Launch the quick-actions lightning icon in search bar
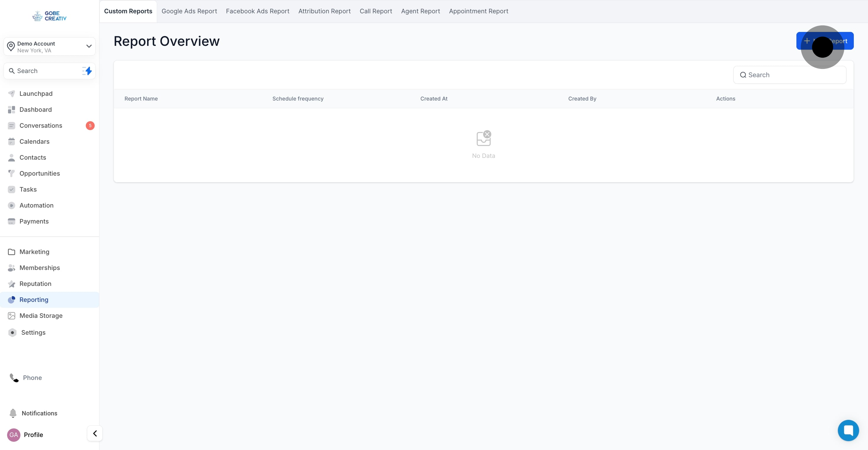868x450 pixels. pos(87,71)
